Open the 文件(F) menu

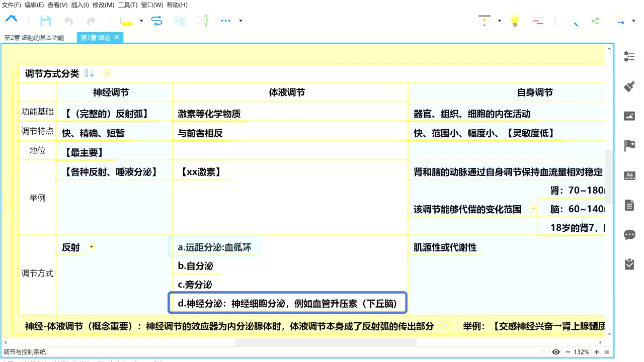pos(12,5)
